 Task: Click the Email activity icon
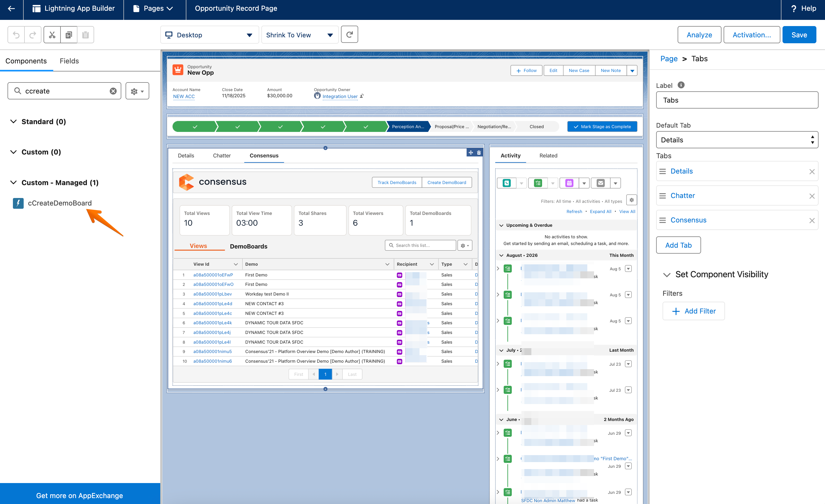(601, 183)
